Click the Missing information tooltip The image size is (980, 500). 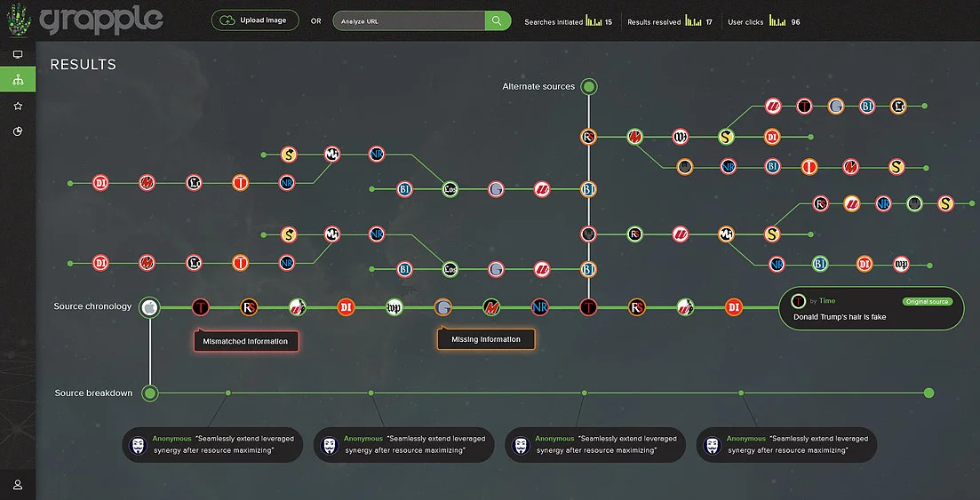[486, 339]
